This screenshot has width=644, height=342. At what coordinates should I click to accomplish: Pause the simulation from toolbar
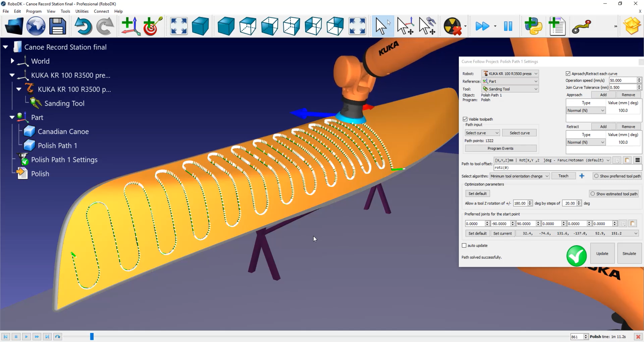(x=508, y=26)
